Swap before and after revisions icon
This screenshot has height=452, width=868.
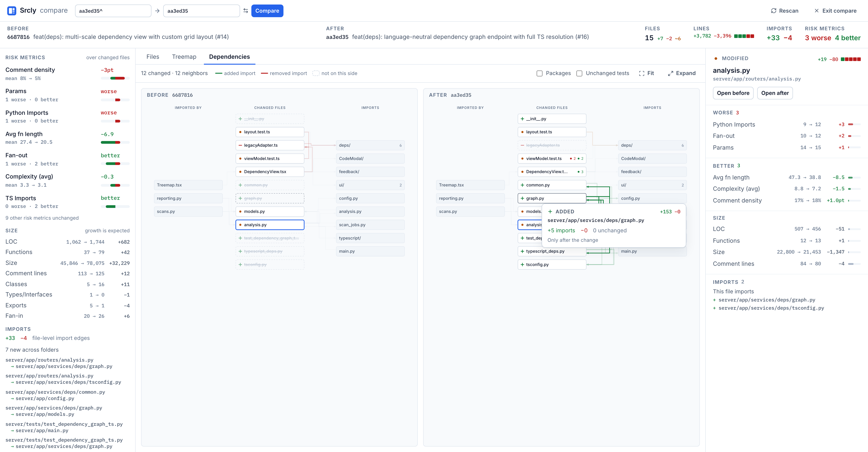[246, 11]
